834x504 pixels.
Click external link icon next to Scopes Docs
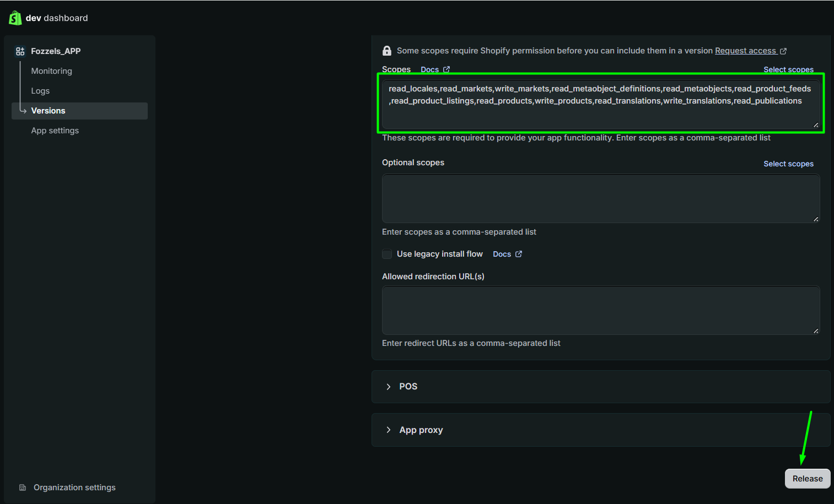click(446, 69)
